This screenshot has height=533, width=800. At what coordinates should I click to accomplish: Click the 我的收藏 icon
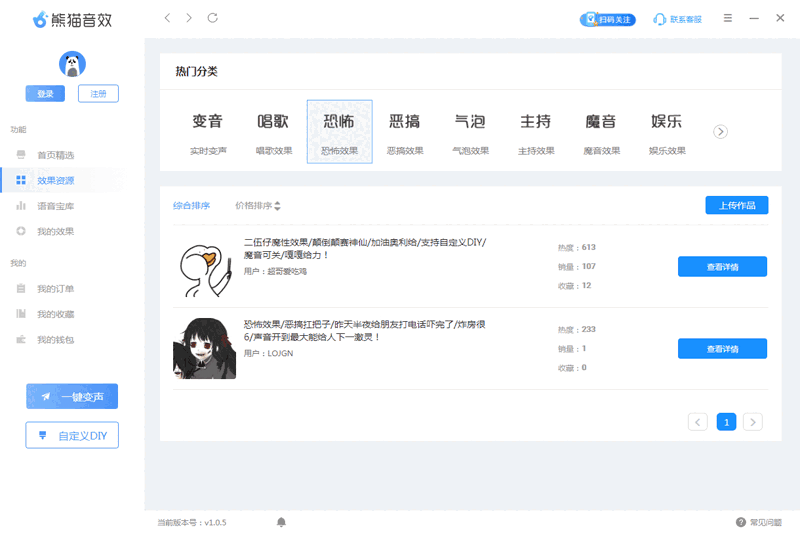[x=21, y=314]
